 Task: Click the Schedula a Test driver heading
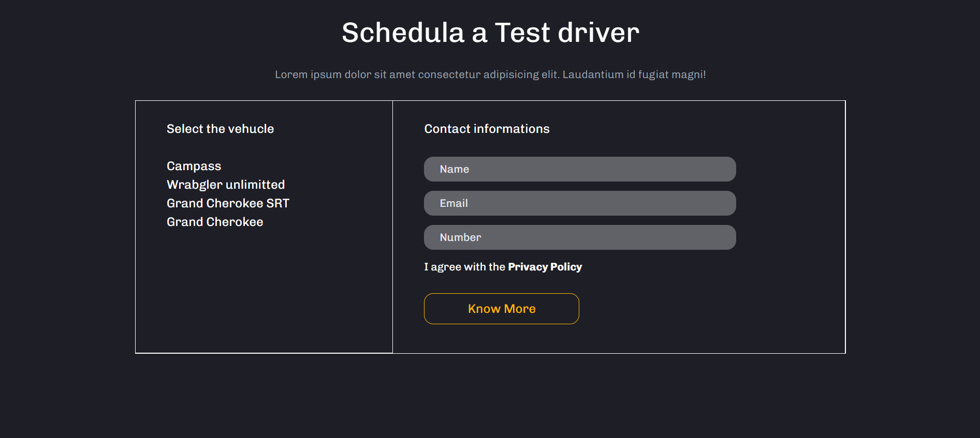[490, 33]
